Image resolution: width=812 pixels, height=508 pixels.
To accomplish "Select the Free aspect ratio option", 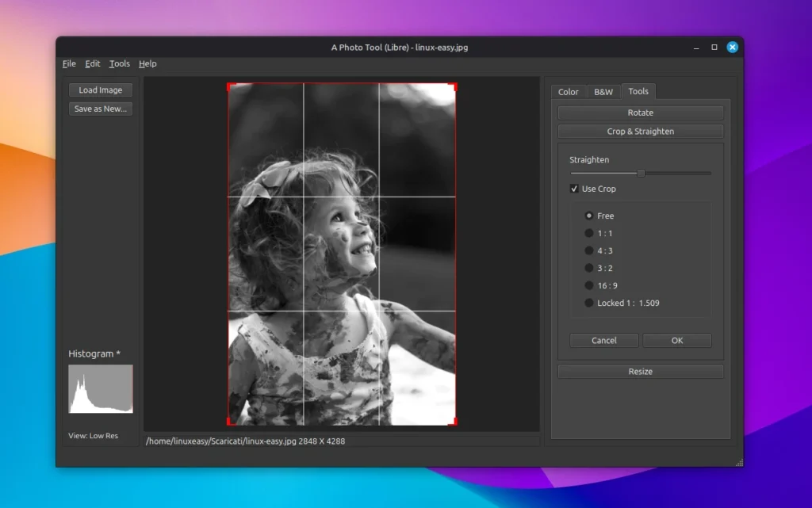I will pos(588,215).
